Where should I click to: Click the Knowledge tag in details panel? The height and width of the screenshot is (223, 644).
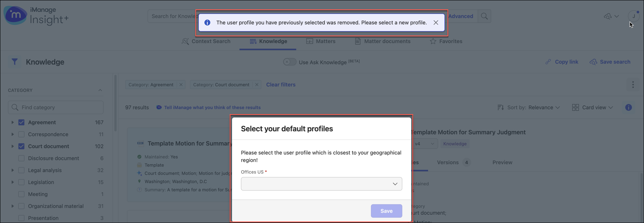pyautogui.click(x=455, y=144)
